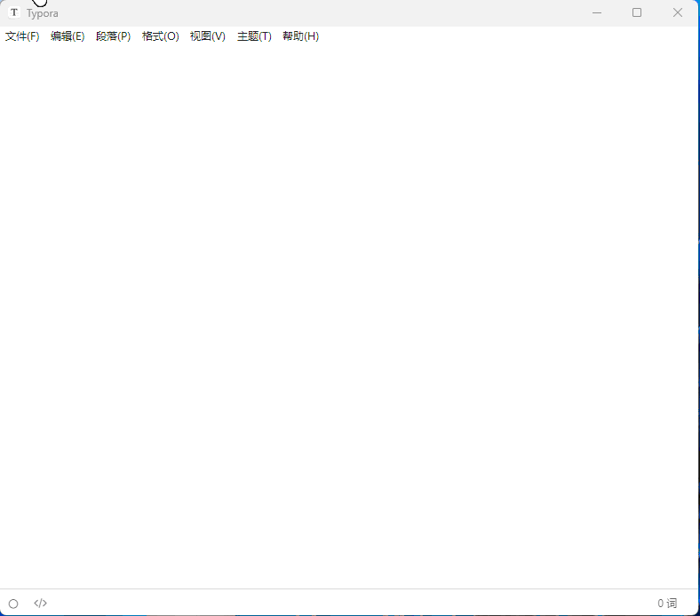Open the 文件(F) menu
Viewport: 700px width, 616px height.
click(x=22, y=36)
